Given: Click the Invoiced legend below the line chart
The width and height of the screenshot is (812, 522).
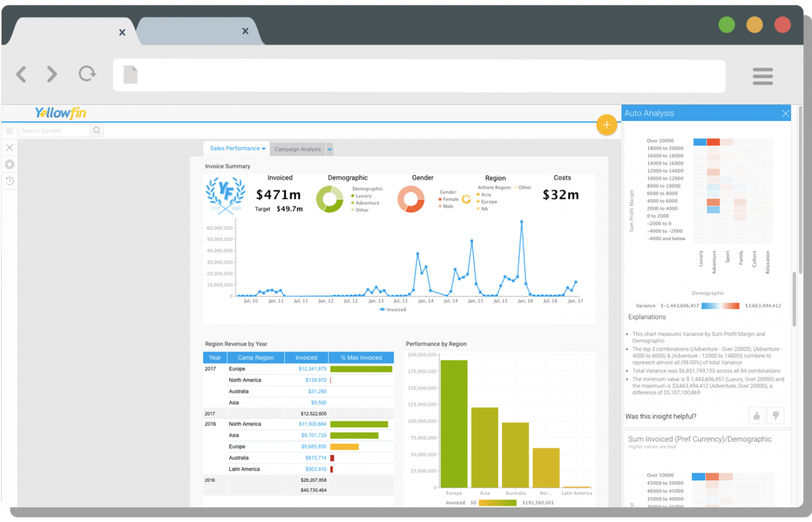Looking at the screenshot, I should pyautogui.click(x=394, y=309).
